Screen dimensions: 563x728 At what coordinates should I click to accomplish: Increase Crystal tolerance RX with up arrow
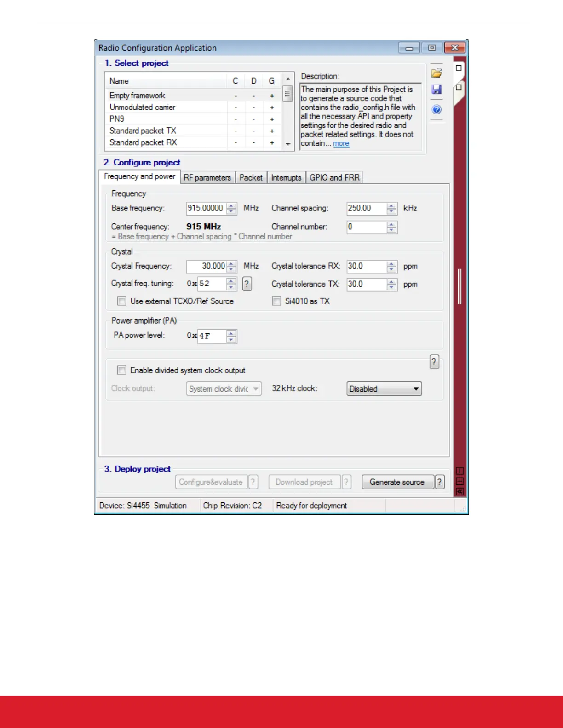pos(391,264)
